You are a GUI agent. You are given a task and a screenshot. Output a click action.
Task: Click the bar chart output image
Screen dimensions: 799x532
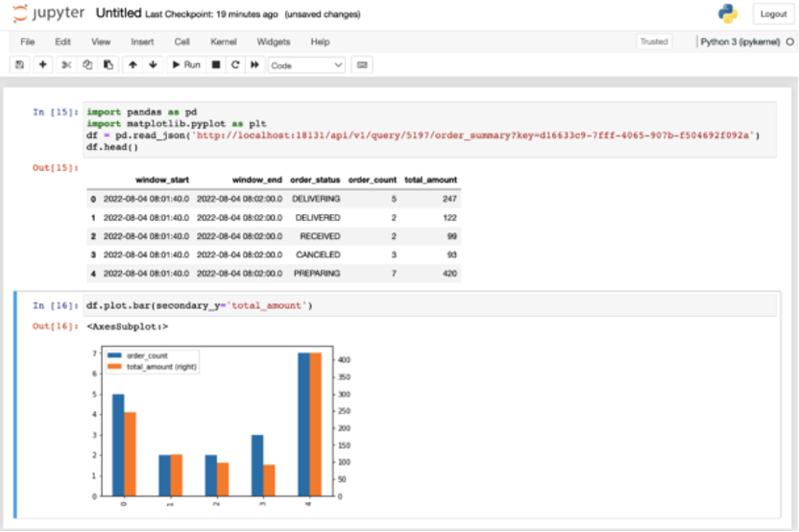pyautogui.click(x=220, y=426)
